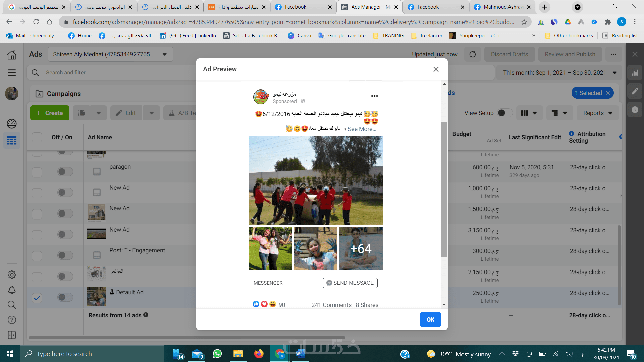The width and height of the screenshot is (644, 362).
Task: Close the Ad Preview dialog
Action: pos(436,69)
